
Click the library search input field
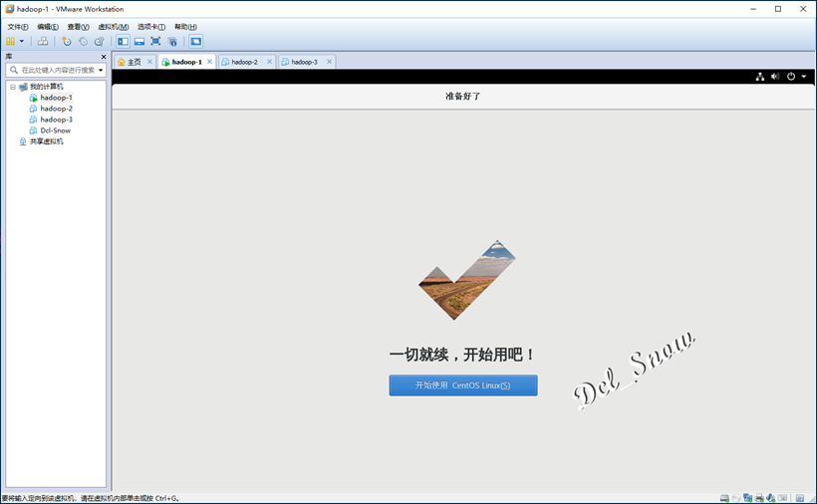pyautogui.click(x=55, y=70)
